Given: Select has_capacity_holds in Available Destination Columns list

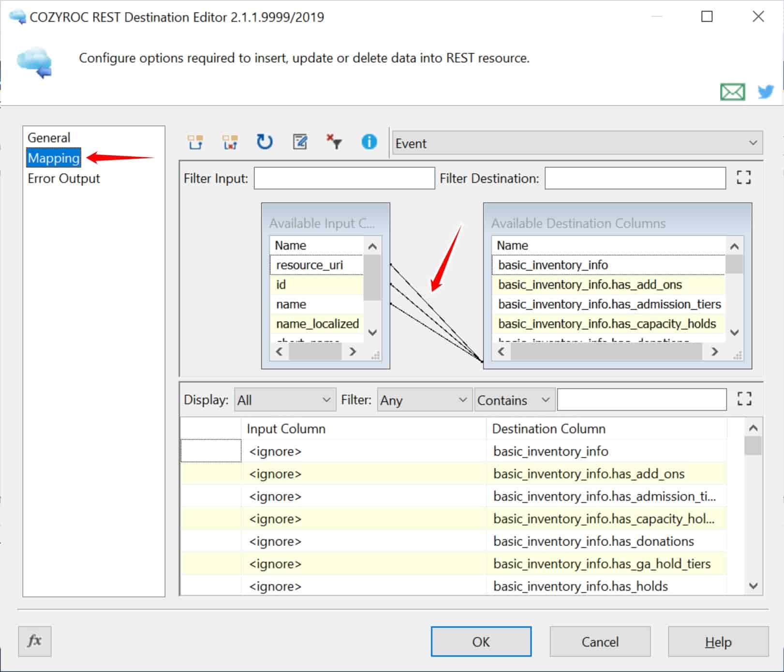Looking at the screenshot, I should [608, 324].
